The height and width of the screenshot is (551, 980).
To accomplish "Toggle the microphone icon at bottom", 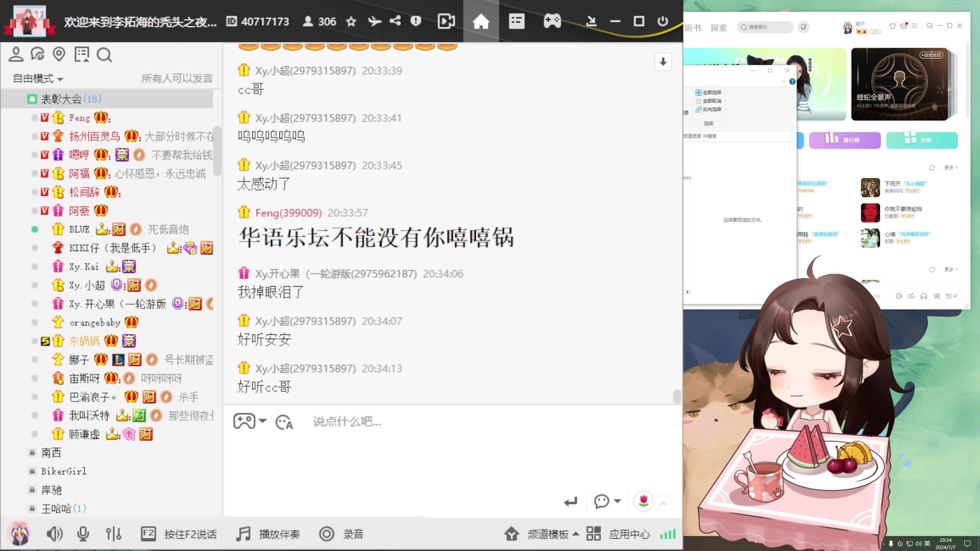I will (83, 534).
